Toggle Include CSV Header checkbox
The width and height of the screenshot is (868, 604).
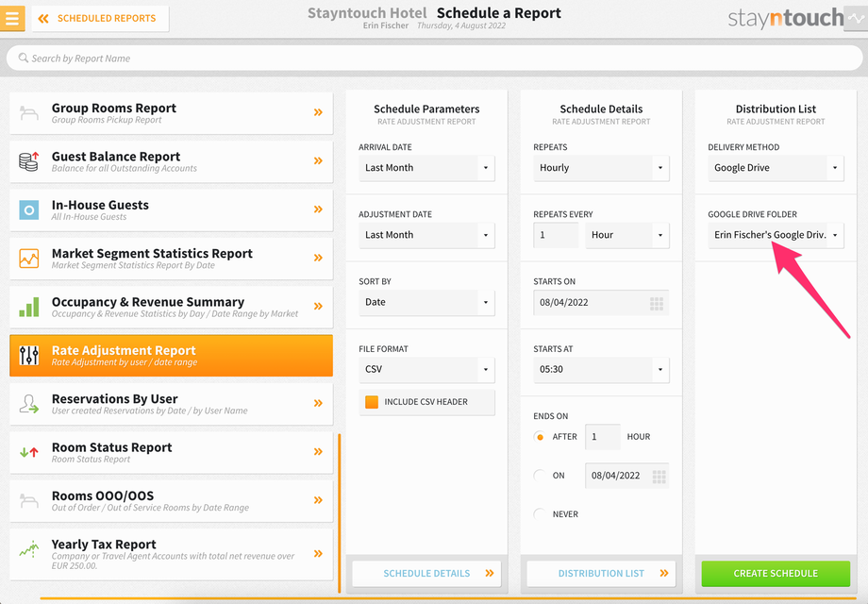click(372, 402)
